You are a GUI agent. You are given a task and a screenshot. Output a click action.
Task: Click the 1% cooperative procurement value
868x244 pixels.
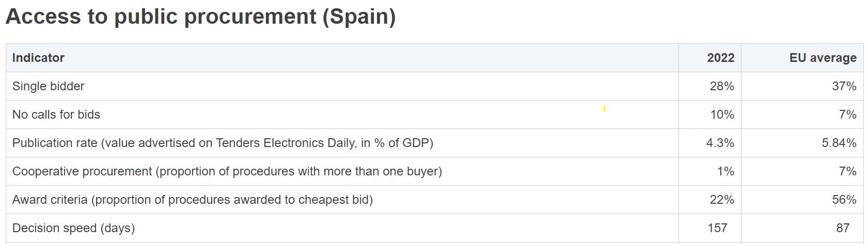[725, 171]
